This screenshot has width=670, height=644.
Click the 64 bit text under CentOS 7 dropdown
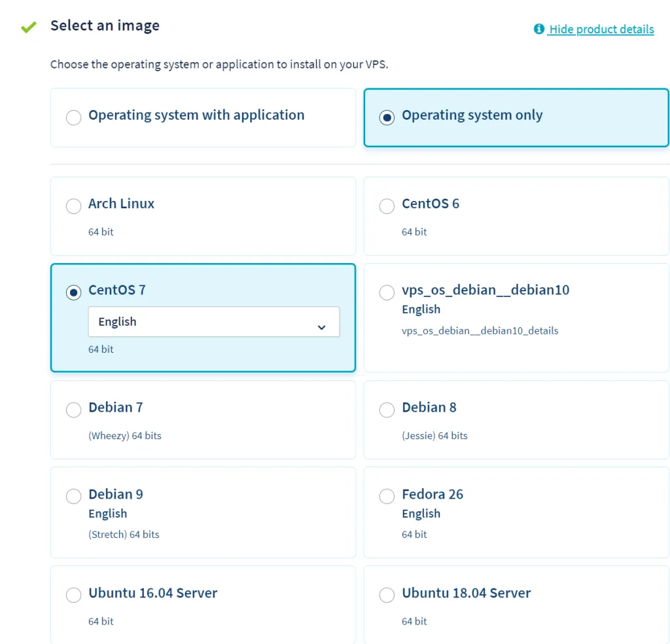pyautogui.click(x=101, y=349)
